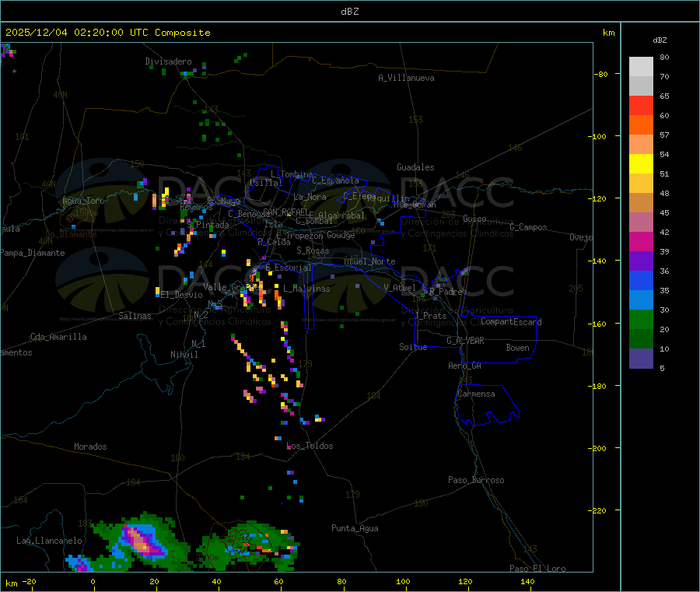The width and height of the screenshot is (700, 592).
Task: Click the Guadales location label
Action: point(415,167)
